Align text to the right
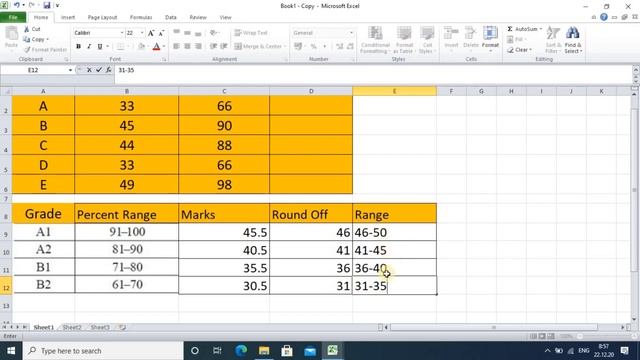The height and width of the screenshot is (360, 640). [198, 46]
